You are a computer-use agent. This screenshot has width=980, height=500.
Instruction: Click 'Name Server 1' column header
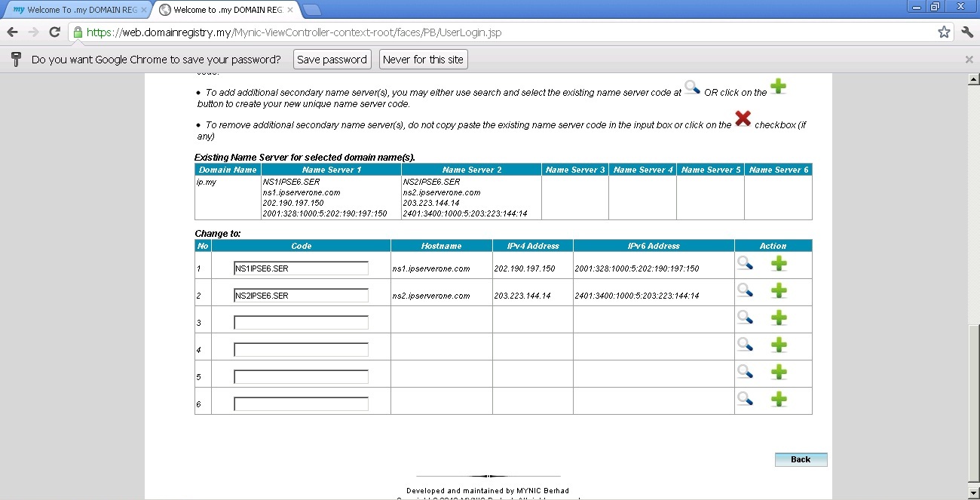click(x=331, y=170)
